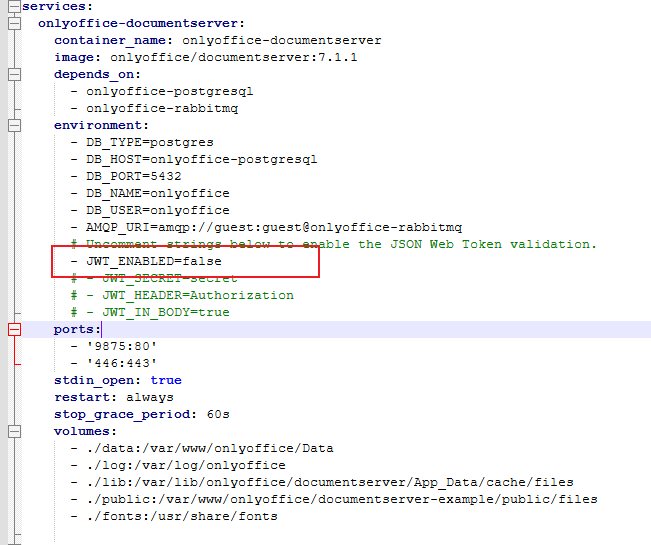Image resolution: width=651 pixels, height=545 pixels.
Task: Click the commented JWT_HEADER=Authorization line
Action: tap(182, 296)
